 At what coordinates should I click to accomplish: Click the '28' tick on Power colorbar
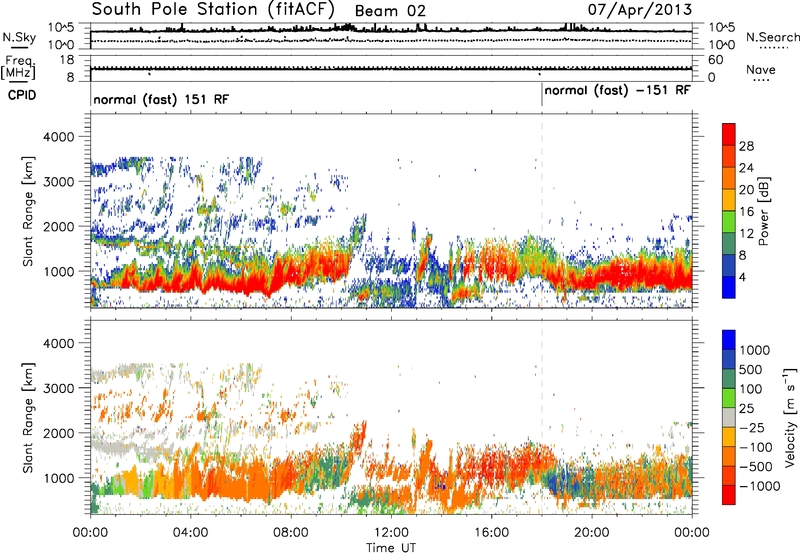[x=746, y=146]
